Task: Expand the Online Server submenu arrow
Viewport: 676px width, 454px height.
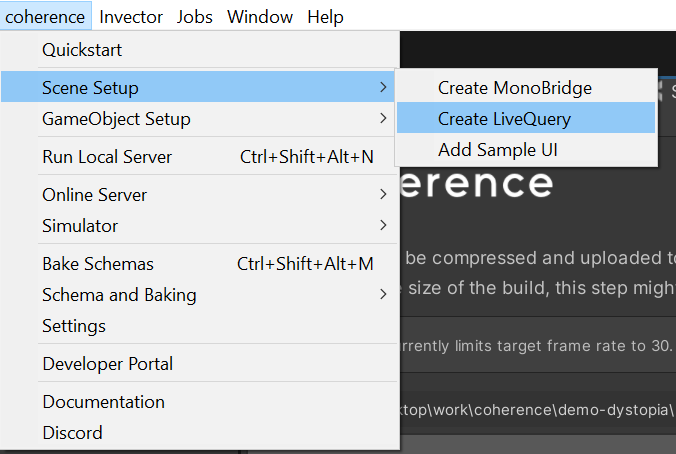Action: pyautogui.click(x=383, y=194)
